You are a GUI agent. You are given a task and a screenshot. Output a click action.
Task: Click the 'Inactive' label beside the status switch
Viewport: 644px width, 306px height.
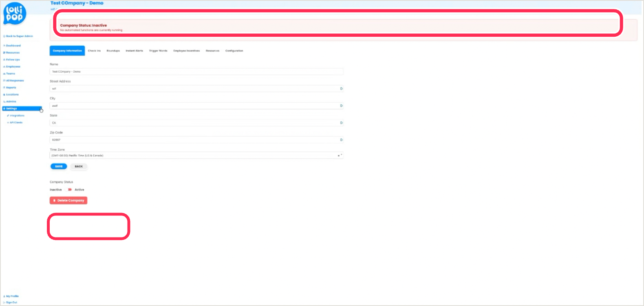click(56, 190)
